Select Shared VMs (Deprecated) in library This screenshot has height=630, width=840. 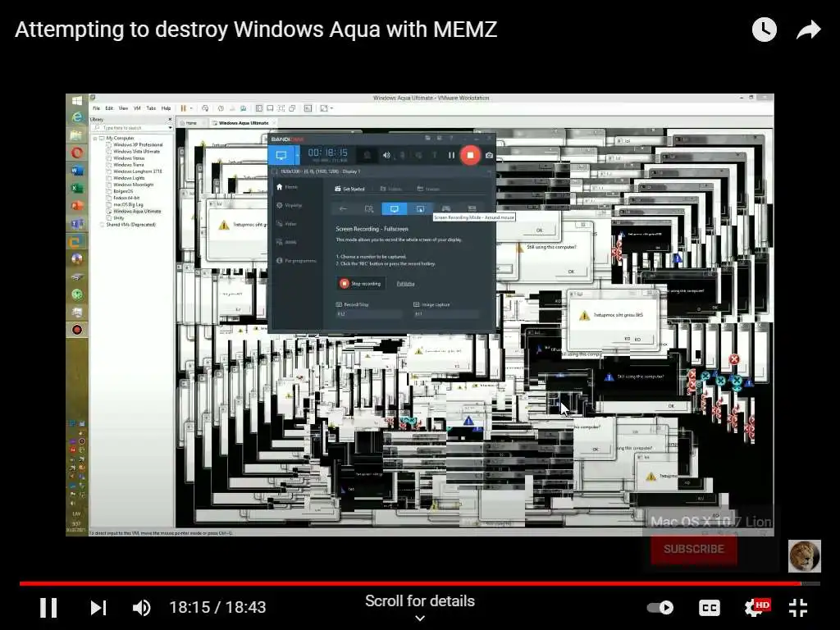tap(130, 225)
